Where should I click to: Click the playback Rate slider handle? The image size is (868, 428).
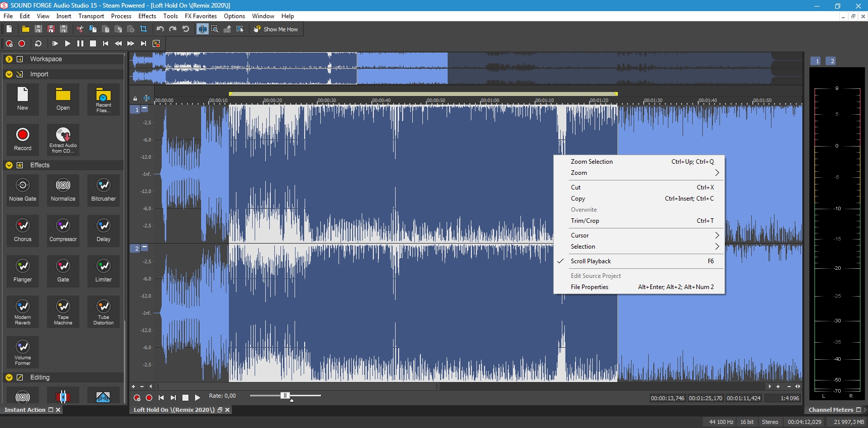pos(285,396)
